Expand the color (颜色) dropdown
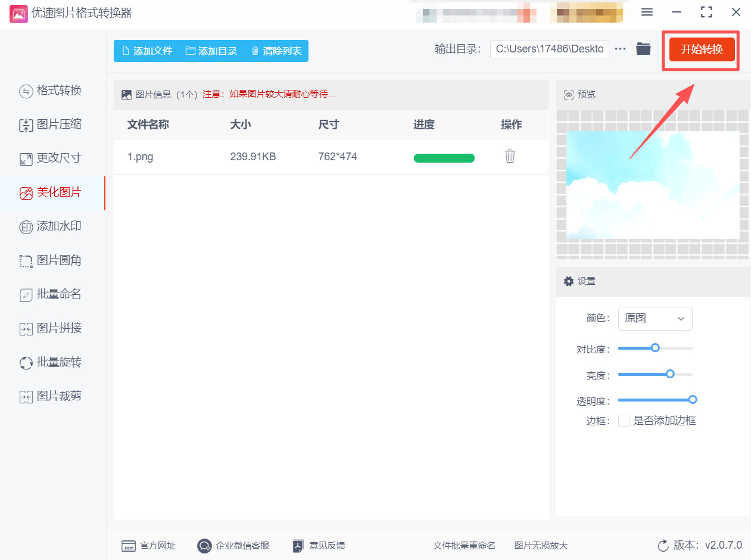Screen dimensions: 751x560 click(x=655, y=319)
